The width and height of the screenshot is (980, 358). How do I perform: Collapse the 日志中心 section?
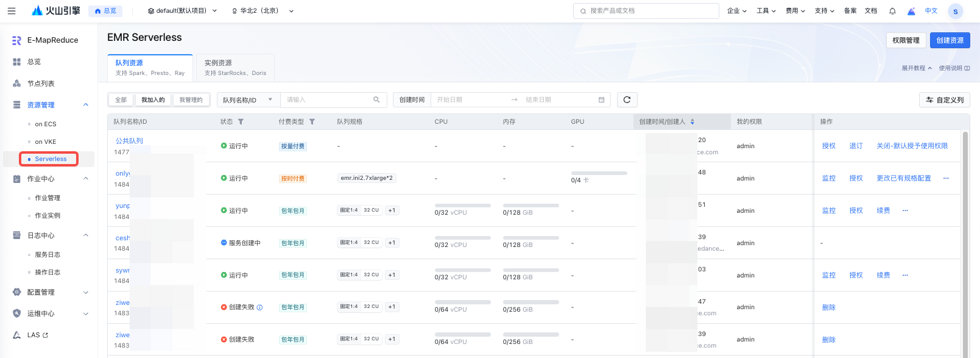[x=86, y=235]
